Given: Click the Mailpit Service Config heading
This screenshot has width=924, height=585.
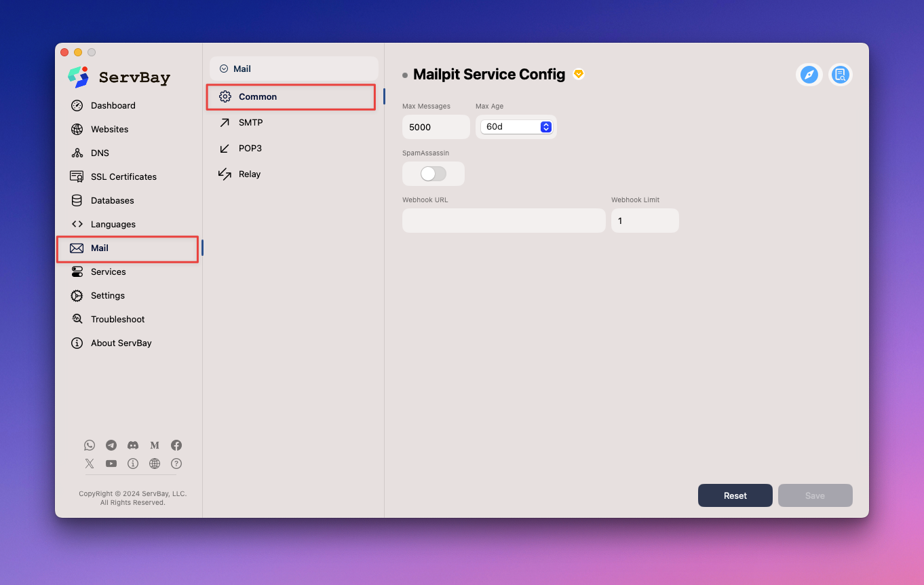Looking at the screenshot, I should point(489,75).
